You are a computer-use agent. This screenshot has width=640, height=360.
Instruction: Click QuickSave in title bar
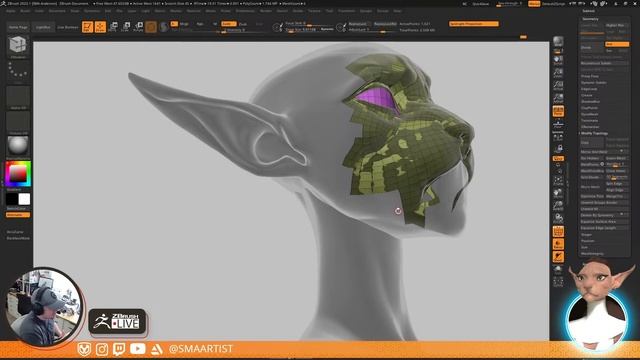pos(480,4)
